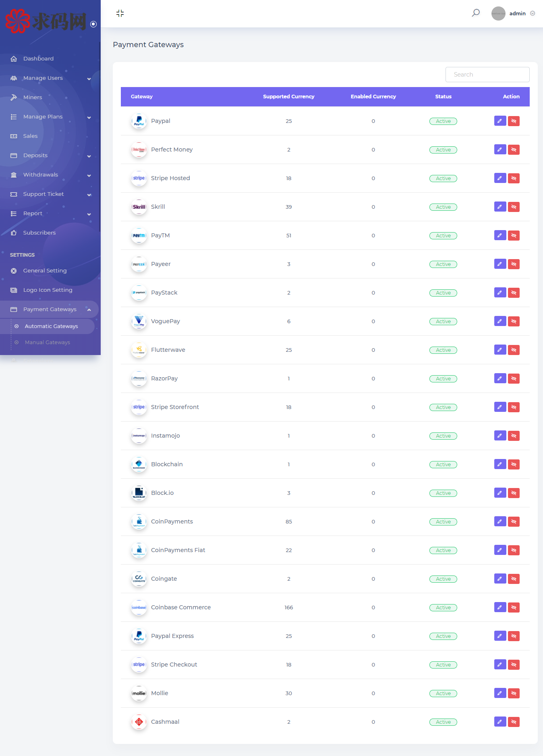Open the Dashboard home icon
Image resolution: width=543 pixels, height=756 pixels.
coord(14,59)
